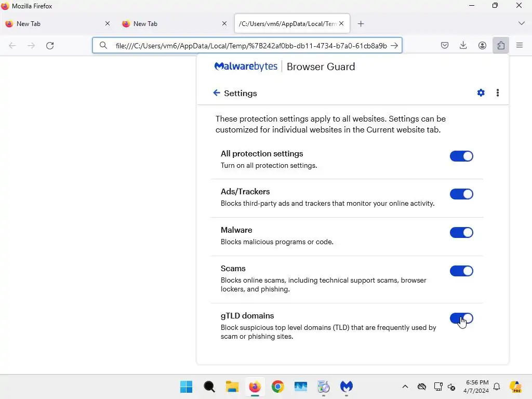Close the second New Tab tab

tap(224, 23)
